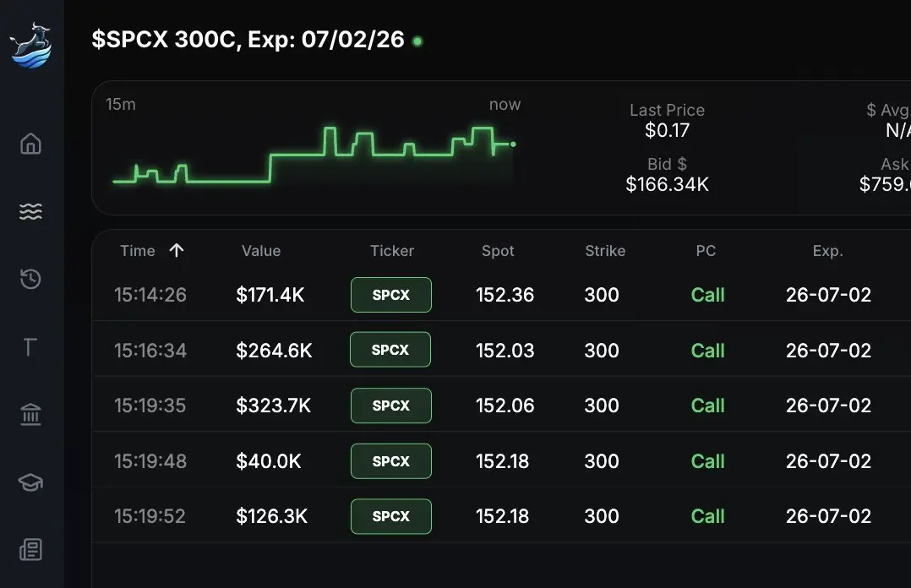Image resolution: width=911 pixels, height=588 pixels.
Task: Open the history clock icon
Action: [x=30, y=279]
